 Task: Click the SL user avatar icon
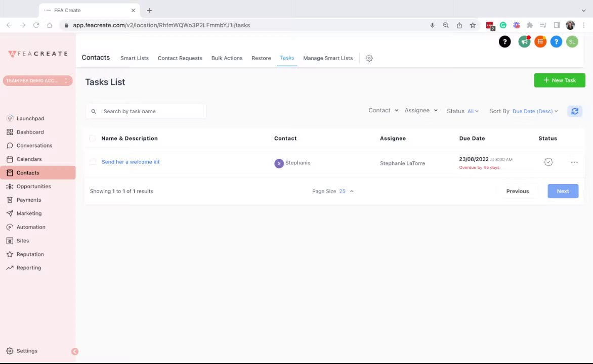pos(572,42)
